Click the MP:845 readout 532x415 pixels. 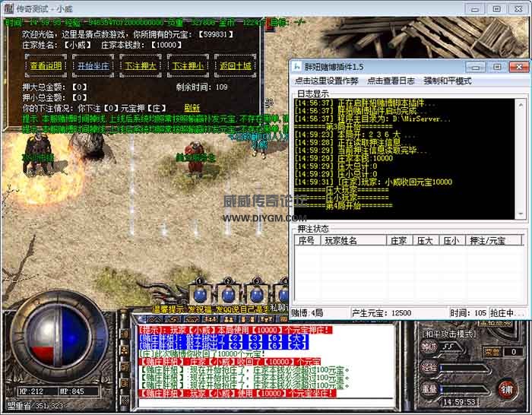(x=71, y=391)
